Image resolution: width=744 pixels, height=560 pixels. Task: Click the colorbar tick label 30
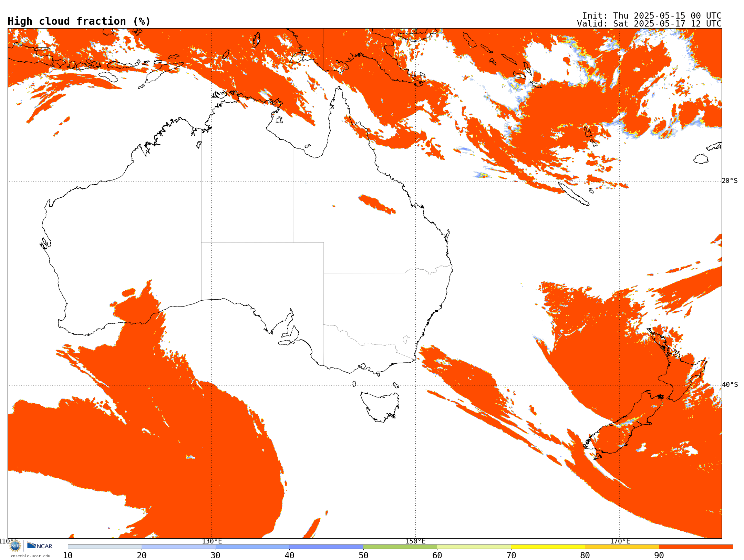pyautogui.click(x=216, y=556)
